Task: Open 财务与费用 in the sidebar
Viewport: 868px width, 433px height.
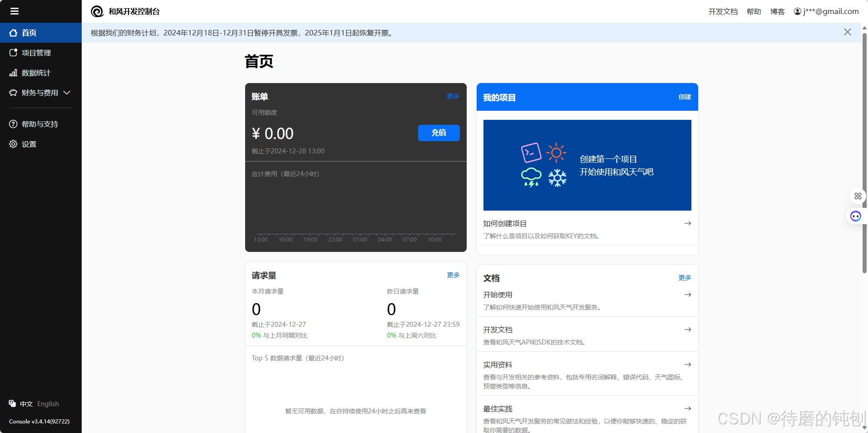Action: pos(41,93)
